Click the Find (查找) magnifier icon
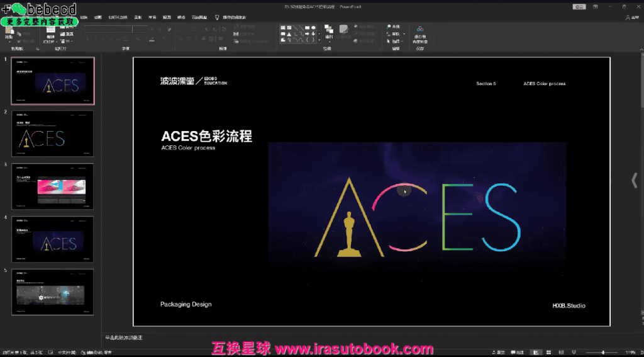The height and width of the screenshot is (357, 644). [x=389, y=26]
